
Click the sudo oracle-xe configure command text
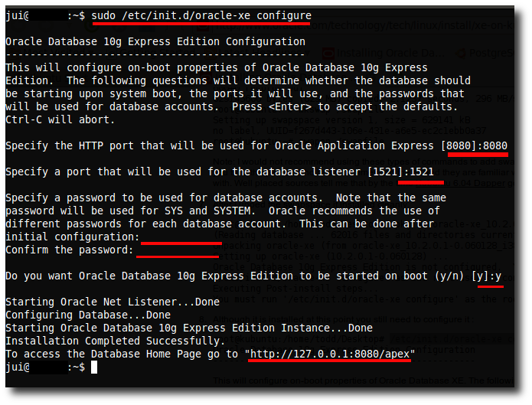click(x=201, y=15)
